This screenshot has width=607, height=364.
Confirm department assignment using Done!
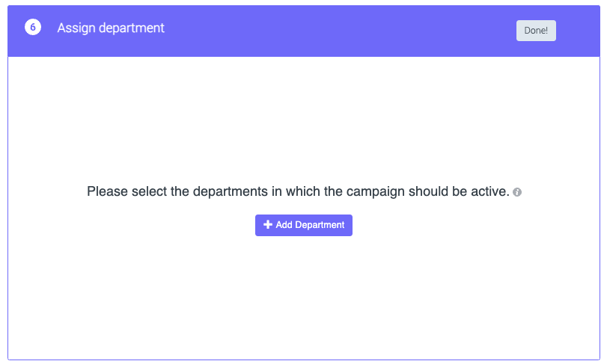pos(536,31)
